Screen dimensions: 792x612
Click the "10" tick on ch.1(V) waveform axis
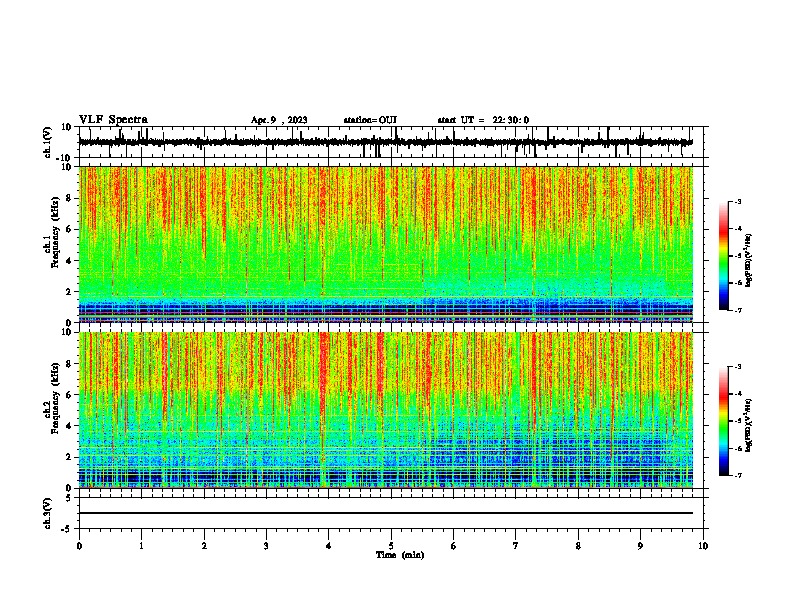coord(67,127)
